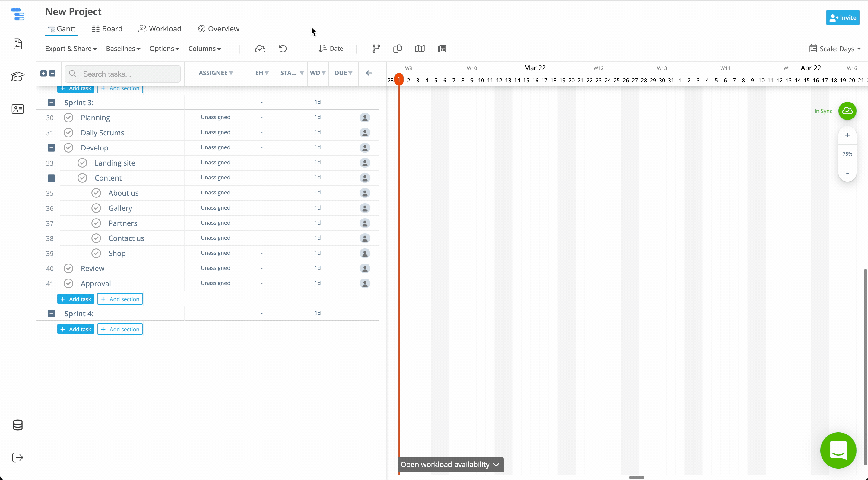Image resolution: width=868 pixels, height=480 pixels.
Task: Click the zoom in plus control
Action: tap(847, 135)
